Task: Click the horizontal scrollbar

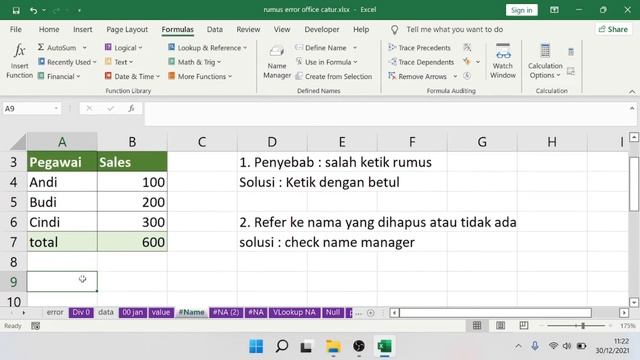Action: click(496, 313)
